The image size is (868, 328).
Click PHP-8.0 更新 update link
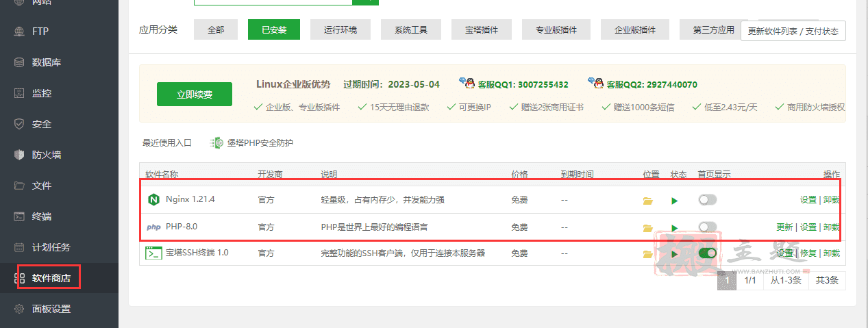[x=784, y=227]
